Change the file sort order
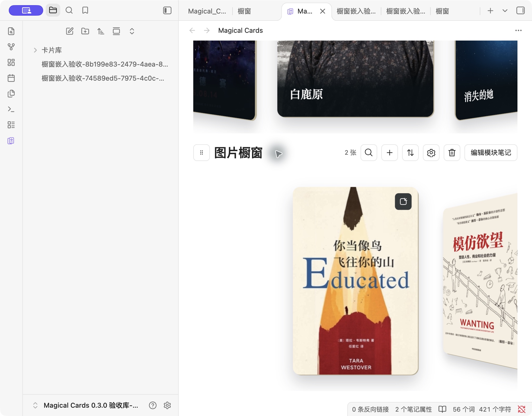The height and width of the screenshot is (416, 532). [x=101, y=31]
